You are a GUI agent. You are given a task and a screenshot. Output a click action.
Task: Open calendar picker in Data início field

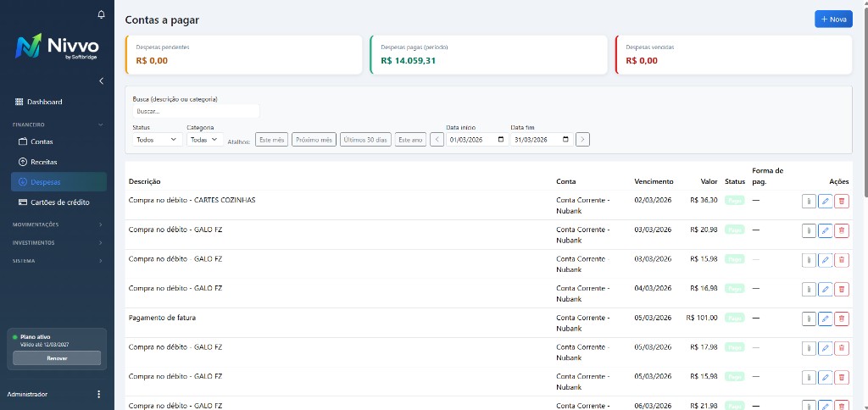click(501, 139)
